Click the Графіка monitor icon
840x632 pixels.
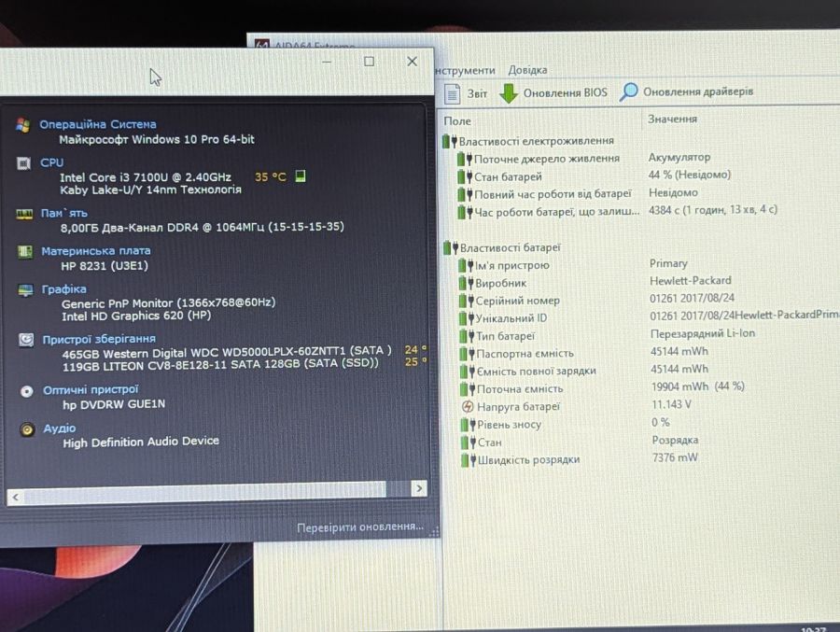[x=25, y=290]
